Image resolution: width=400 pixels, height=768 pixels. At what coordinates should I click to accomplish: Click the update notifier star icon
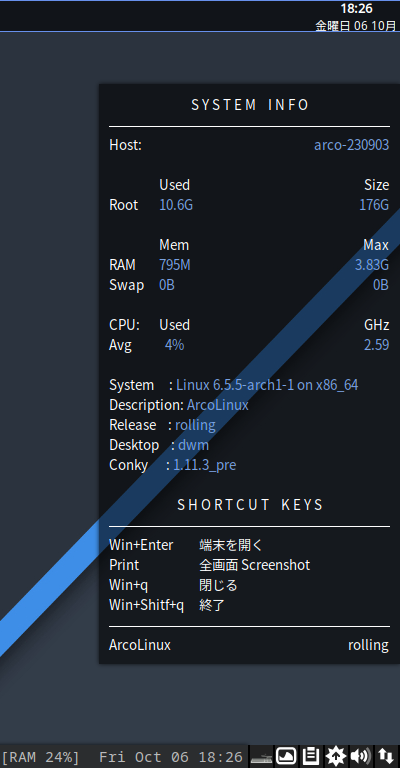336,756
